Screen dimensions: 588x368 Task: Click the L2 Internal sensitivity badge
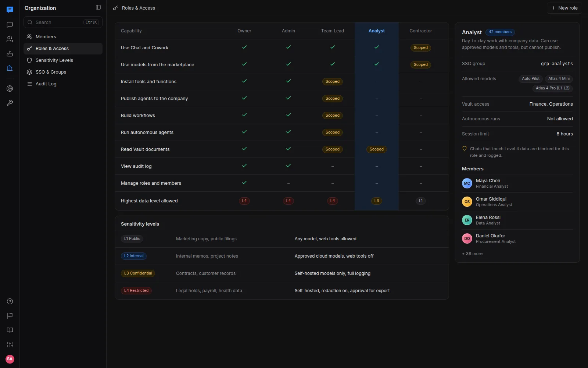(x=134, y=256)
